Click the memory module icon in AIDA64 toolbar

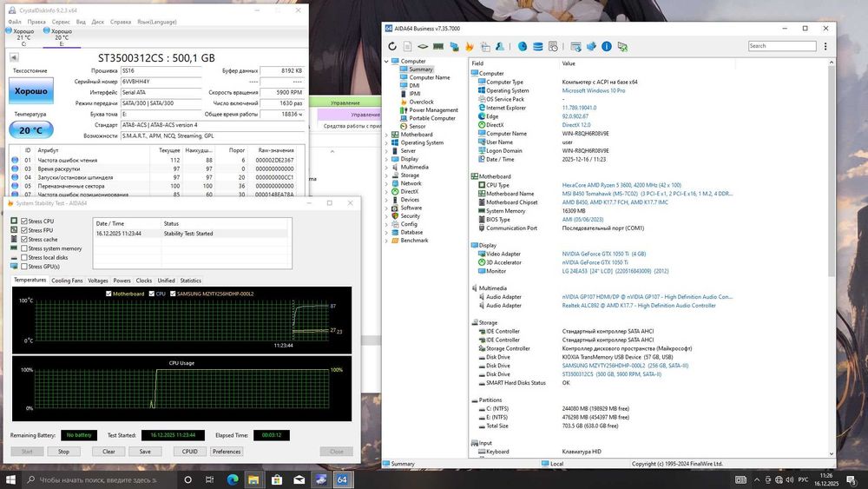[x=438, y=47]
